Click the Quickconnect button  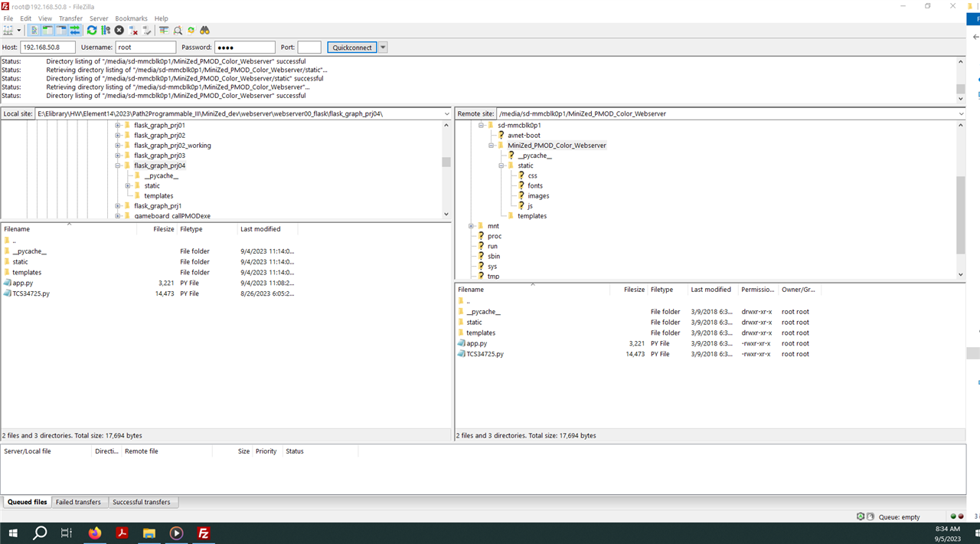click(352, 48)
